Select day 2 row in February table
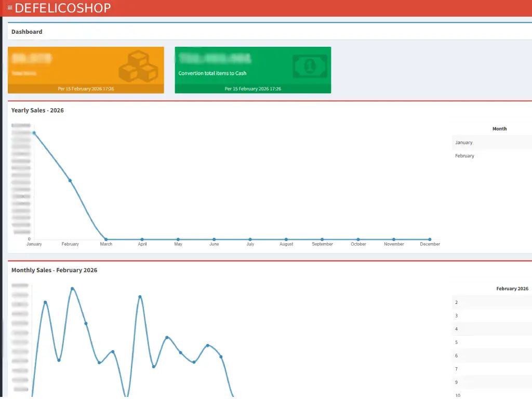 pos(457,302)
